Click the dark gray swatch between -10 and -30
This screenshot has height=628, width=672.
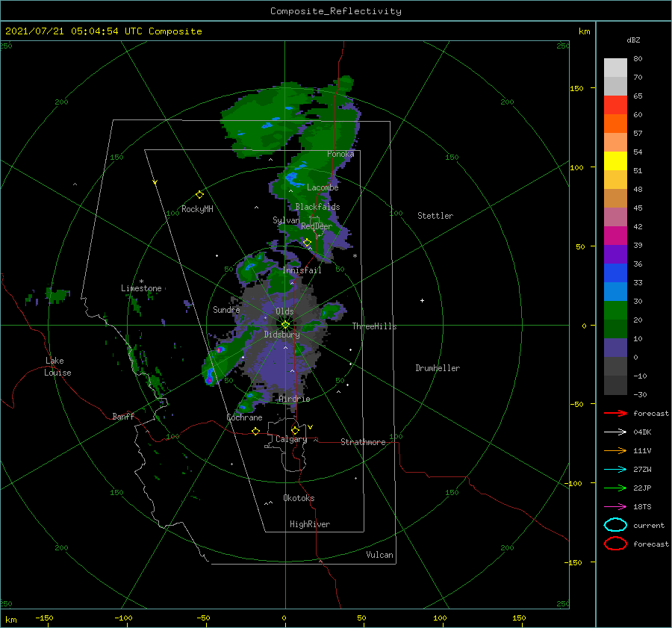point(615,385)
